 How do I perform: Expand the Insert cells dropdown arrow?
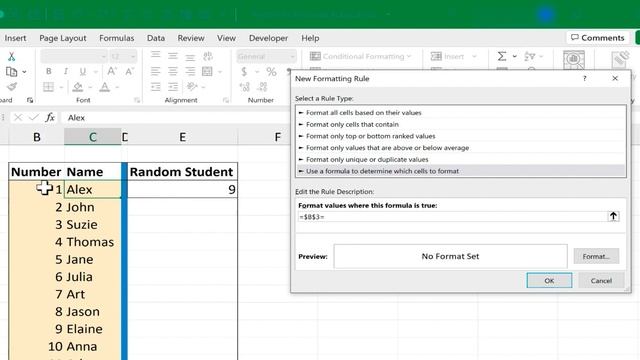coord(474,56)
